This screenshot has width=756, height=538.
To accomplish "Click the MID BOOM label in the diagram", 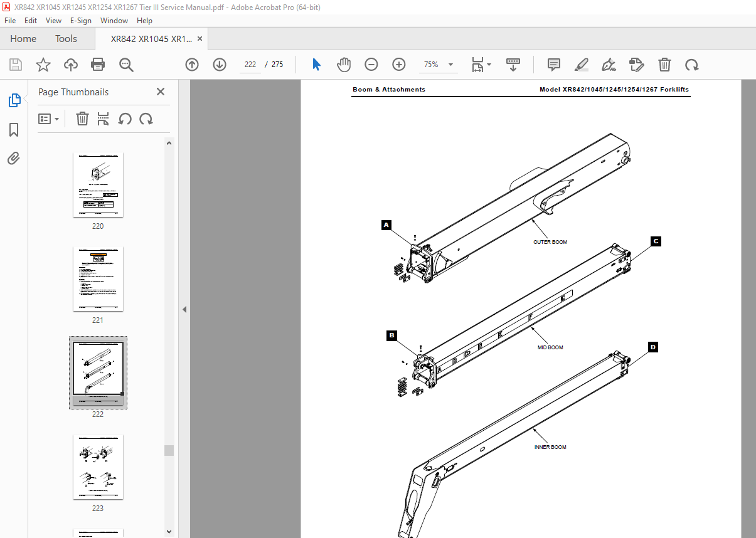I will pyautogui.click(x=550, y=347).
